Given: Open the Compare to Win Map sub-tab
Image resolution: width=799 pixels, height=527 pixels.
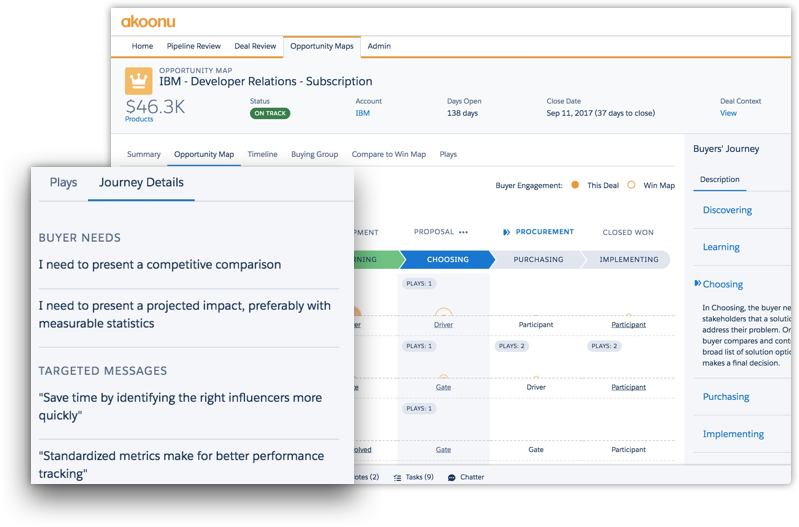Looking at the screenshot, I should pyautogui.click(x=389, y=154).
